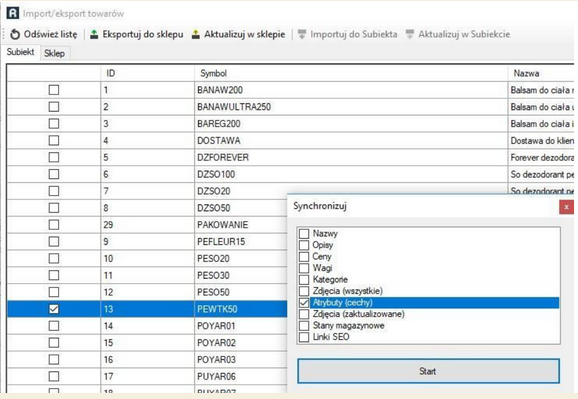Click the Dostawa do klien name cell
The height and width of the screenshot is (399, 578).
(x=541, y=140)
